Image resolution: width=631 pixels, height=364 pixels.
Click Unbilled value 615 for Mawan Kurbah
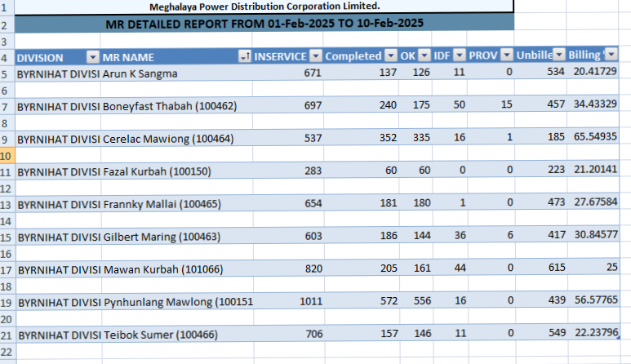click(x=542, y=268)
